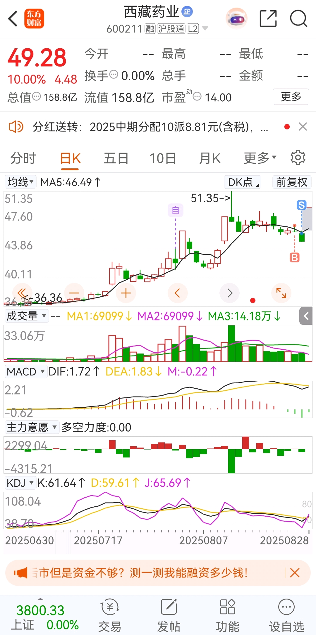Switch to 月K tab

tap(210, 158)
